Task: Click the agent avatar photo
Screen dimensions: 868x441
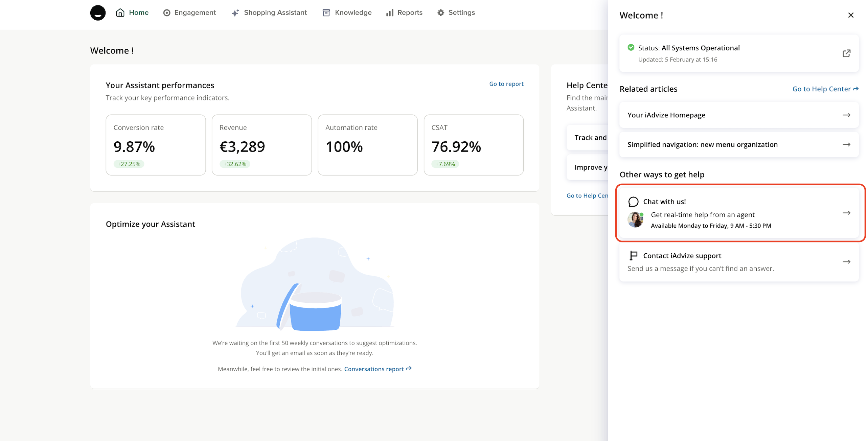Action: click(635, 220)
